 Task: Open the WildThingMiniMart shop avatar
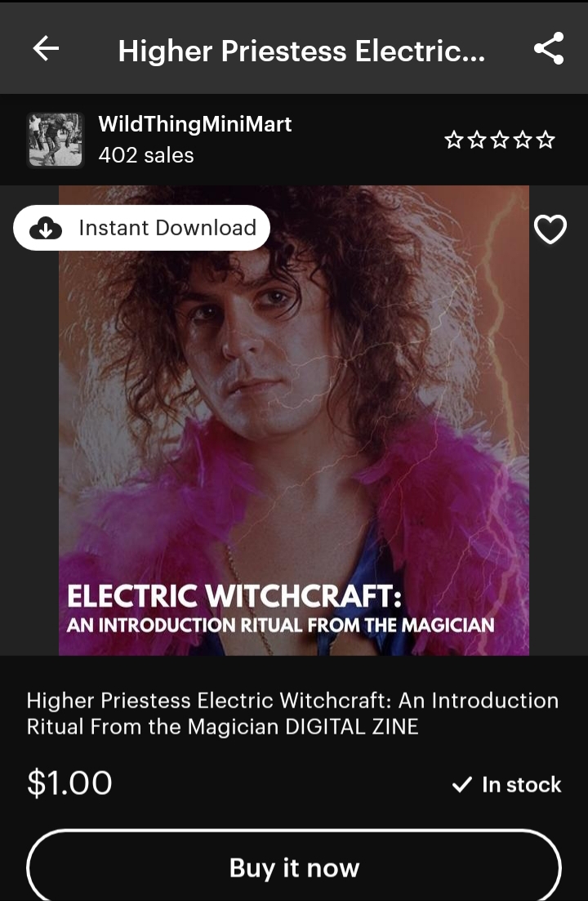[56, 140]
